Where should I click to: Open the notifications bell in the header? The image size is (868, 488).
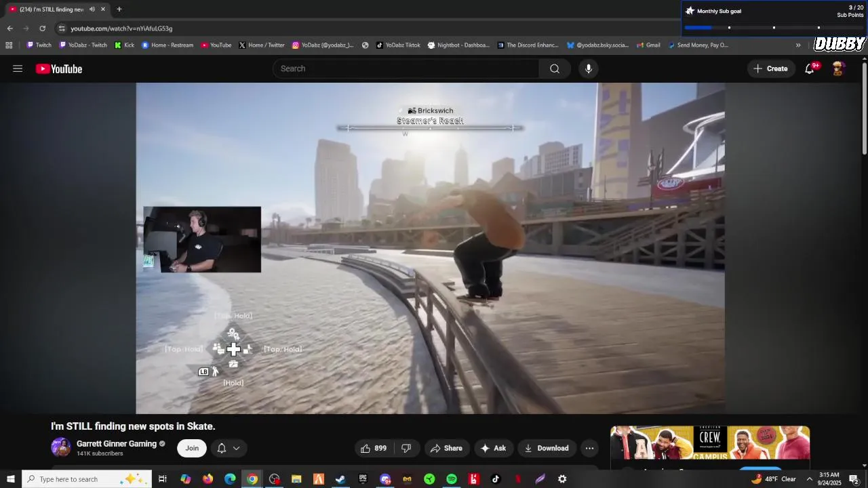tap(810, 68)
